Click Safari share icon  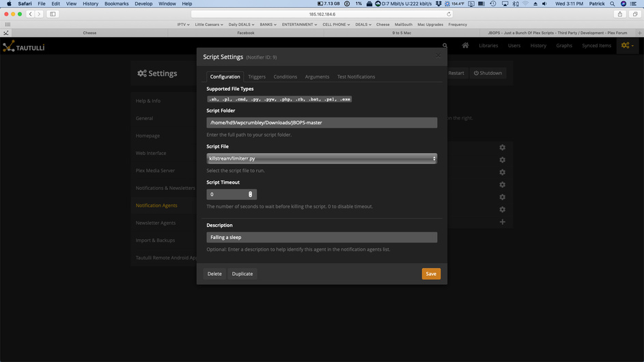point(620,14)
